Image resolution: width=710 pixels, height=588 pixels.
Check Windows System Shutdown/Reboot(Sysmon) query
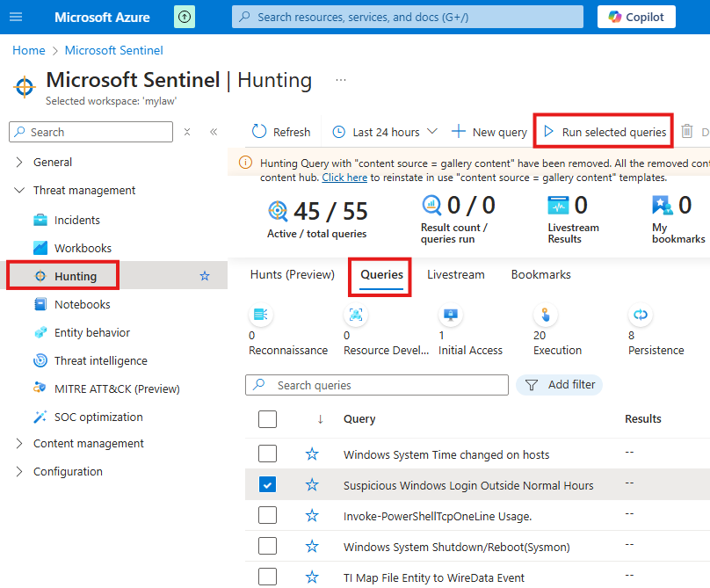267,546
